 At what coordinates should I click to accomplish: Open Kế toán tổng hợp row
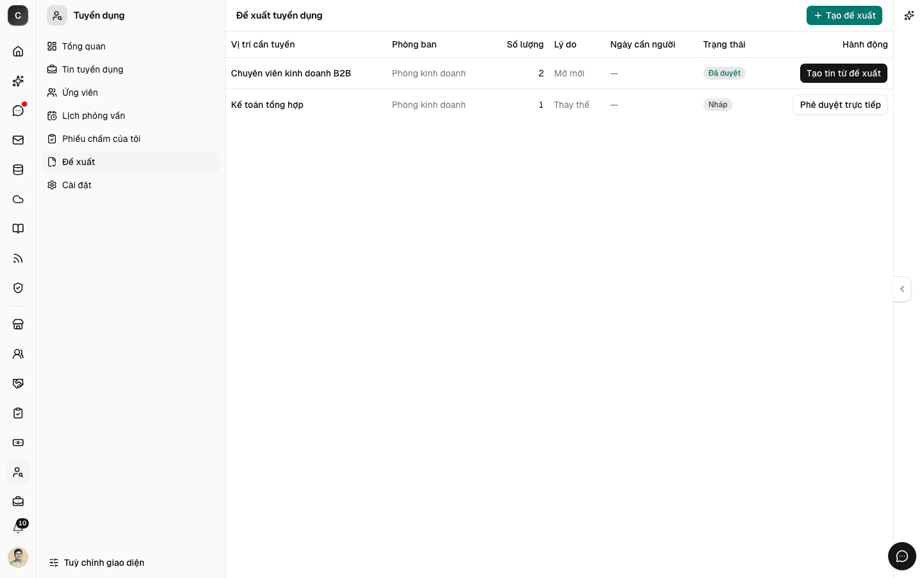click(560, 105)
